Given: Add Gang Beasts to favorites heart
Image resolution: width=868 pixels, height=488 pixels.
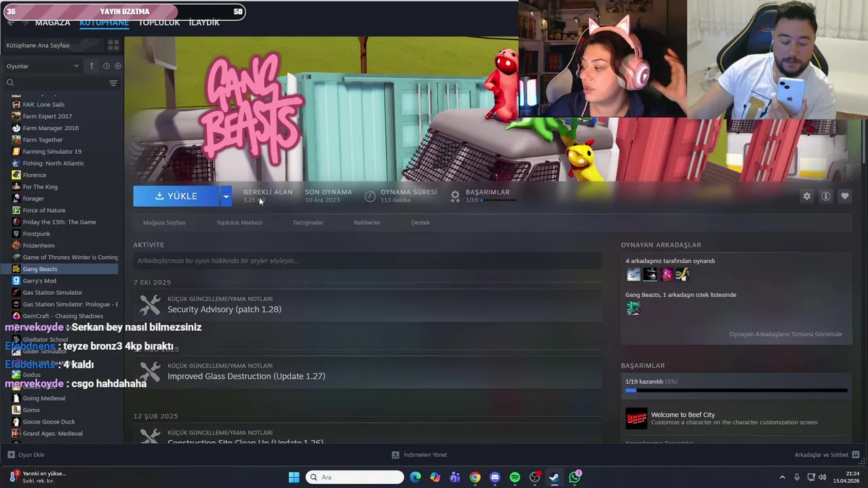Looking at the screenshot, I should coord(845,196).
